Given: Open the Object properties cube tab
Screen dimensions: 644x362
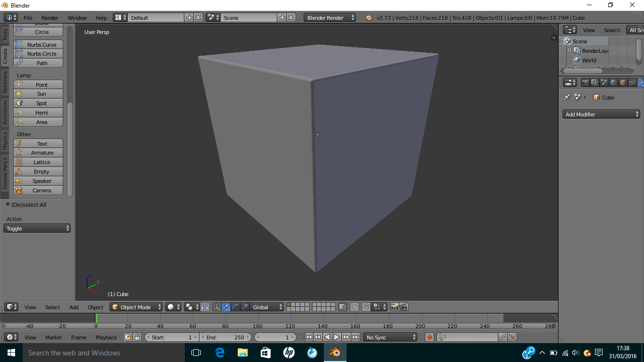Looking at the screenshot, I should (x=623, y=82).
